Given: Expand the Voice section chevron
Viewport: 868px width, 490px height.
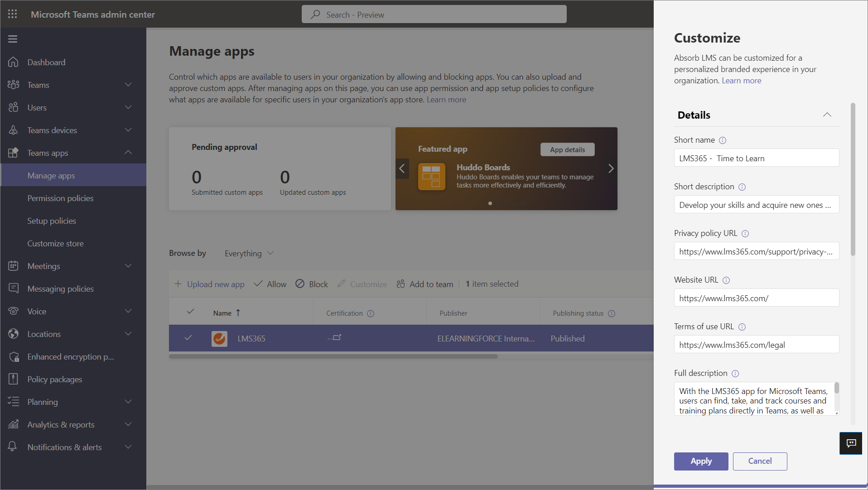Looking at the screenshot, I should click(128, 311).
